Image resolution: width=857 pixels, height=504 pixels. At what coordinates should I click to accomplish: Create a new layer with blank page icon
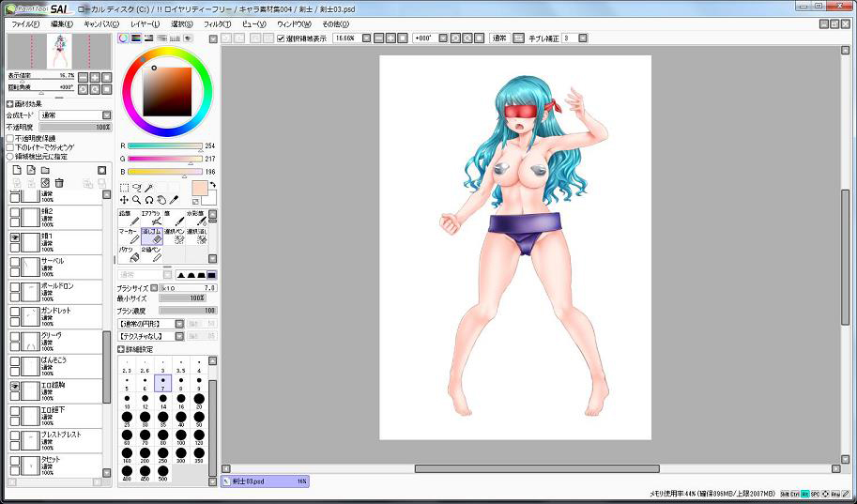pos(16,170)
